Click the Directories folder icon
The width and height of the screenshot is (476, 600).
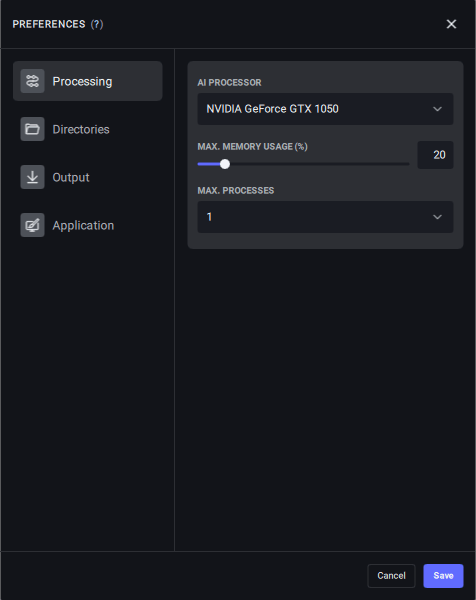click(x=33, y=129)
